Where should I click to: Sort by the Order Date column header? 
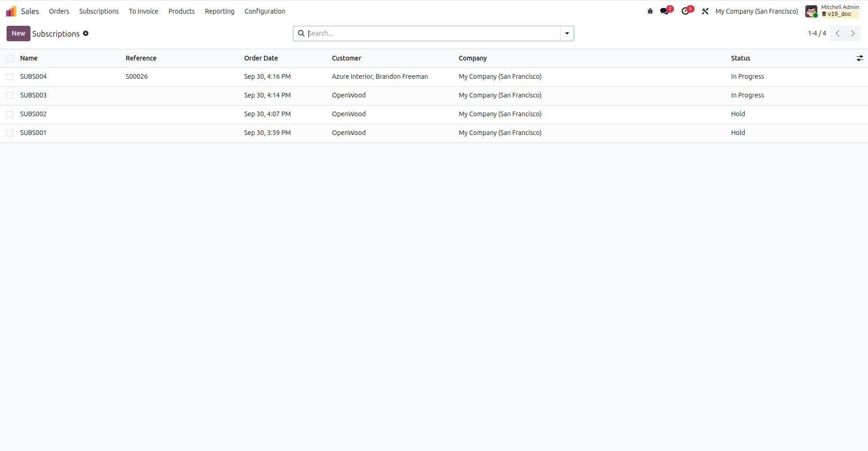coord(261,58)
